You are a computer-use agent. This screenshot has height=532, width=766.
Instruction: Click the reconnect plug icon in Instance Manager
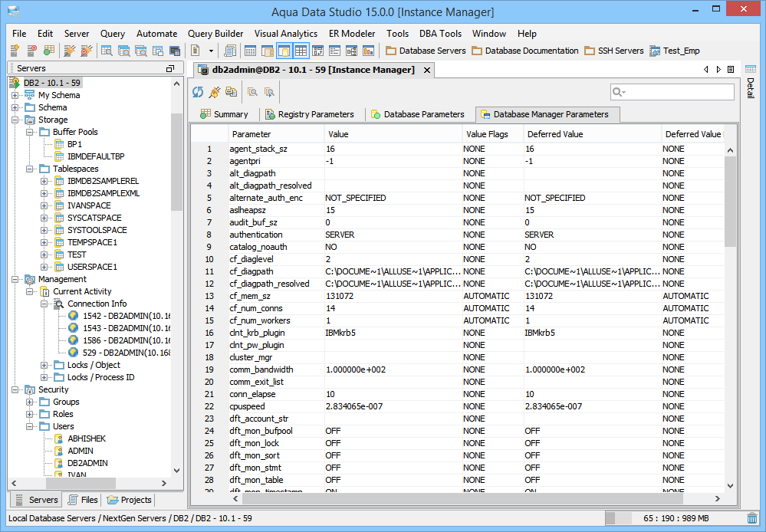215,92
